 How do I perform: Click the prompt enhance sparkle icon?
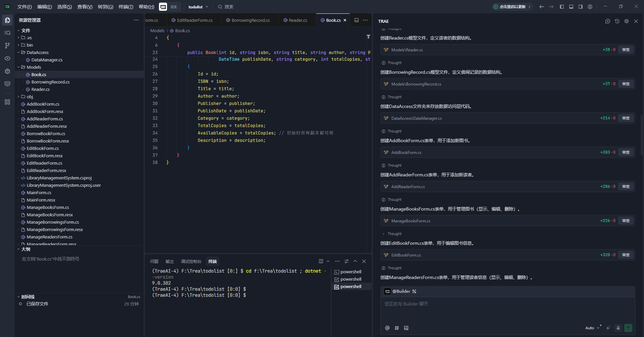click(608, 328)
